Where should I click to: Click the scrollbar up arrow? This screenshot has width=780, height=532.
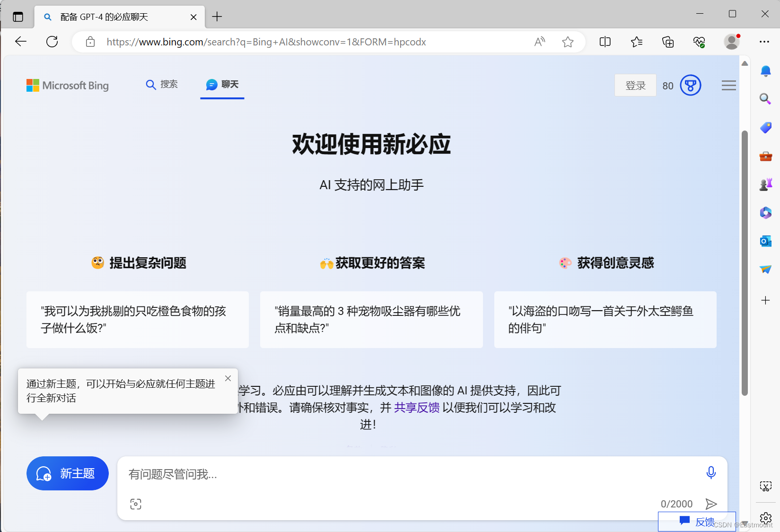coord(745,63)
